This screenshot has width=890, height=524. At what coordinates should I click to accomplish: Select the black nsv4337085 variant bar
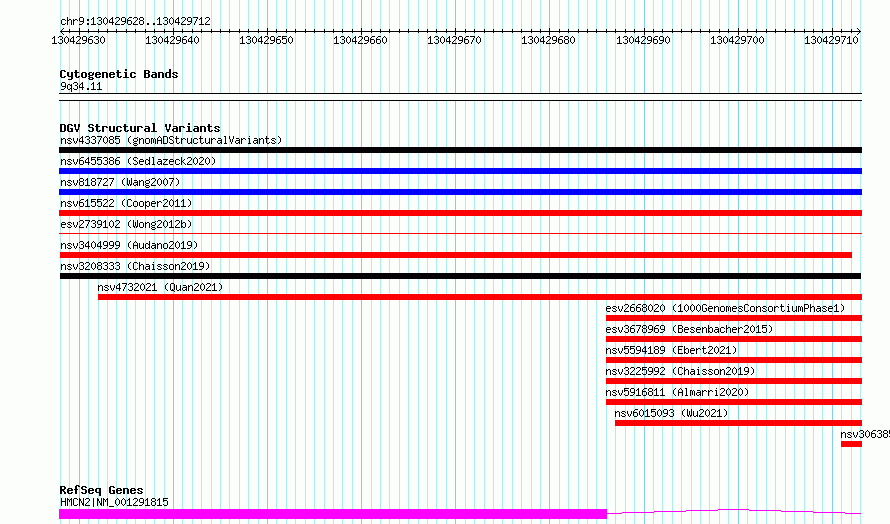point(460,150)
